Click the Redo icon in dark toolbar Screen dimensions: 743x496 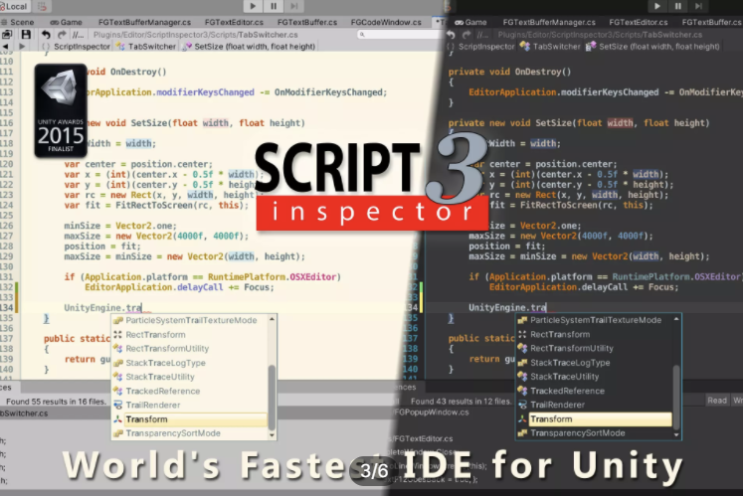tap(467, 35)
